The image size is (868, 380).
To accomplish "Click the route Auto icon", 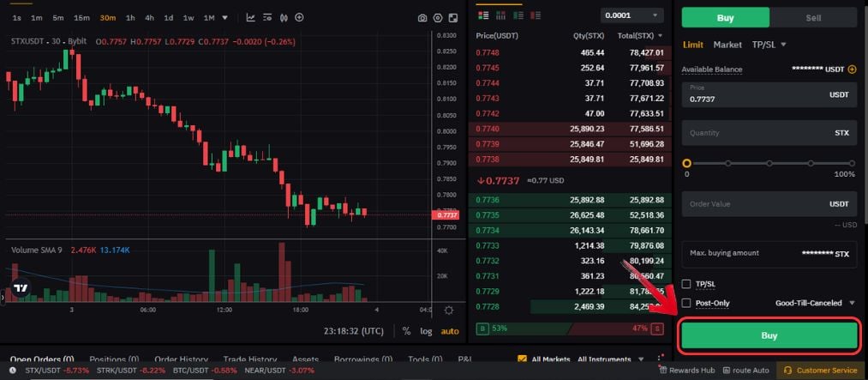I will [728, 370].
